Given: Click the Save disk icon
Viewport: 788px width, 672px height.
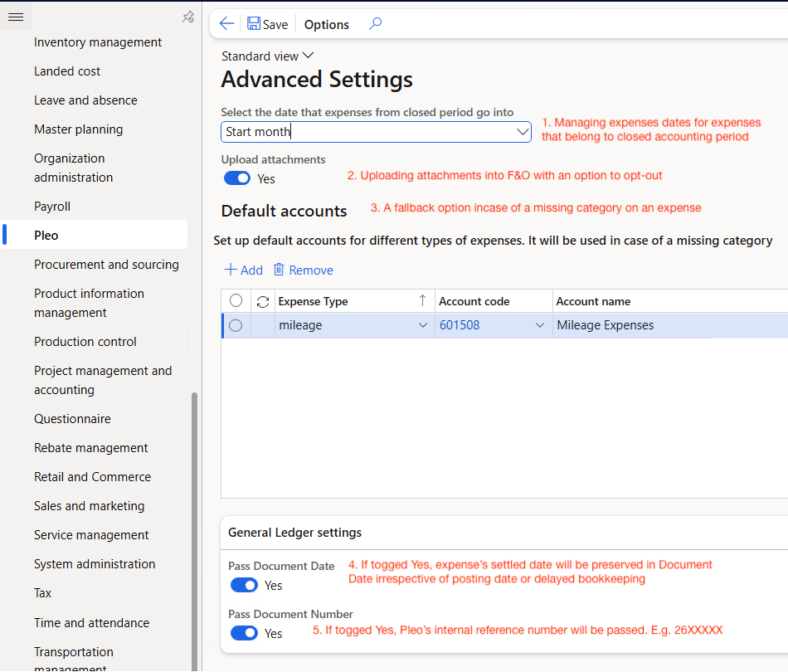Looking at the screenshot, I should point(254,24).
